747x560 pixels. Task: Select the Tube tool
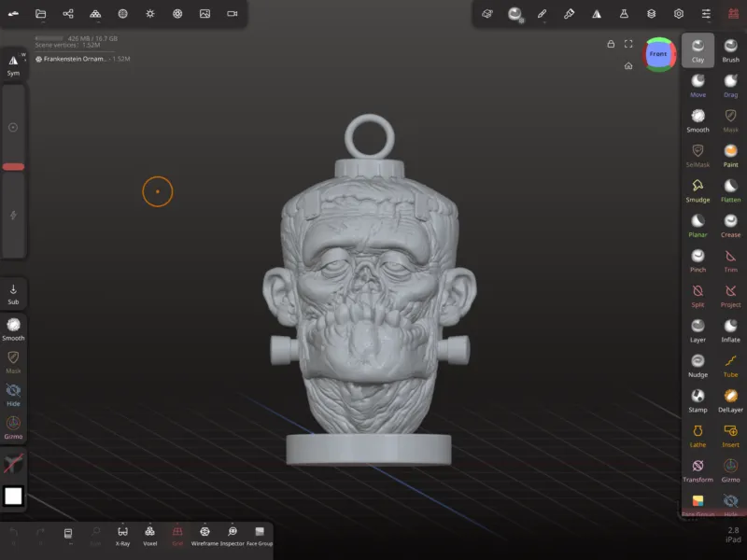point(730,366)
